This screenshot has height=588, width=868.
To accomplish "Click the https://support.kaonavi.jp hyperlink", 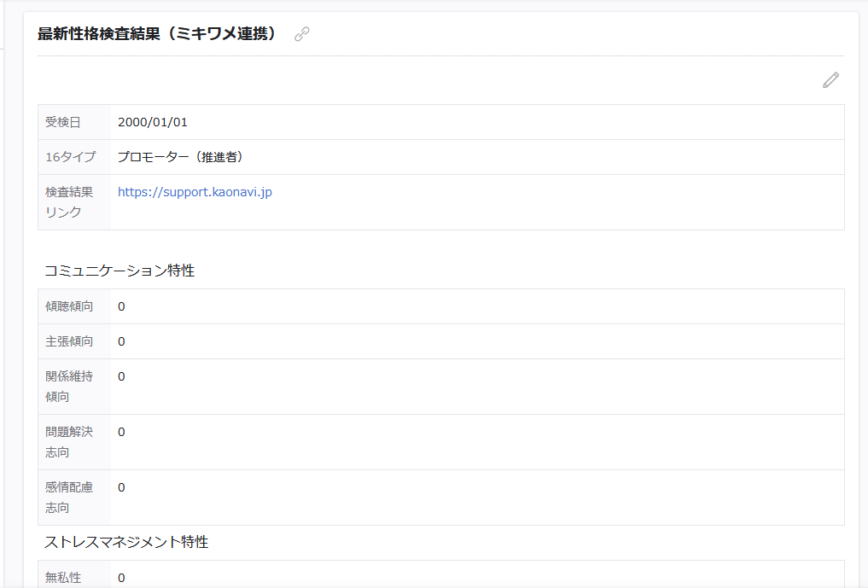I will [195, 192].
